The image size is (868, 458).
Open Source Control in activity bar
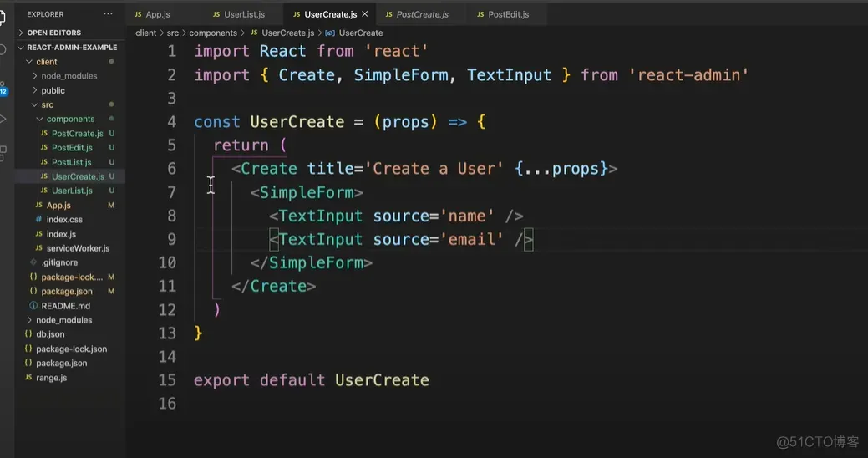[3, 88]
